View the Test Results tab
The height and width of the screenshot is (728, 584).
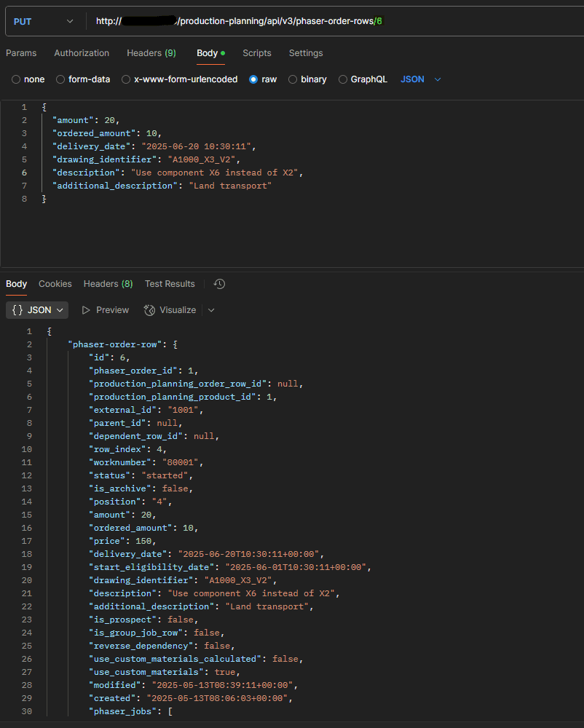pyautogui.click(x=170, y=284)
